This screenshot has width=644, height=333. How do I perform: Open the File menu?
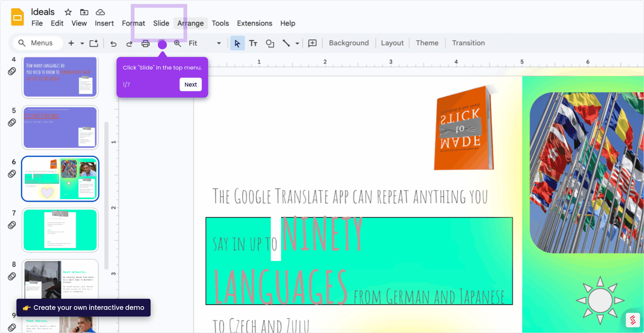pyautogui.click(x=37, y=23)
